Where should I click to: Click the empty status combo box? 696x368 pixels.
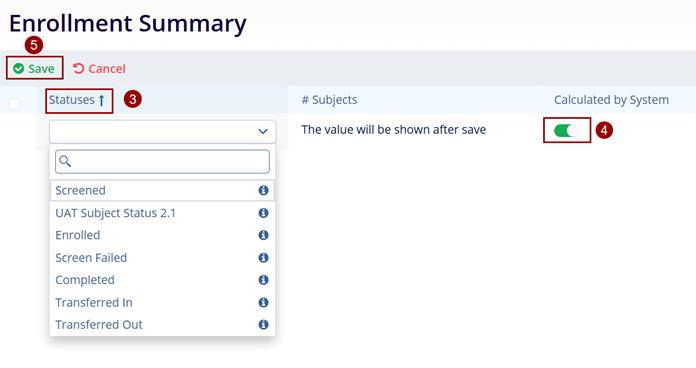(x=162, y=131)
